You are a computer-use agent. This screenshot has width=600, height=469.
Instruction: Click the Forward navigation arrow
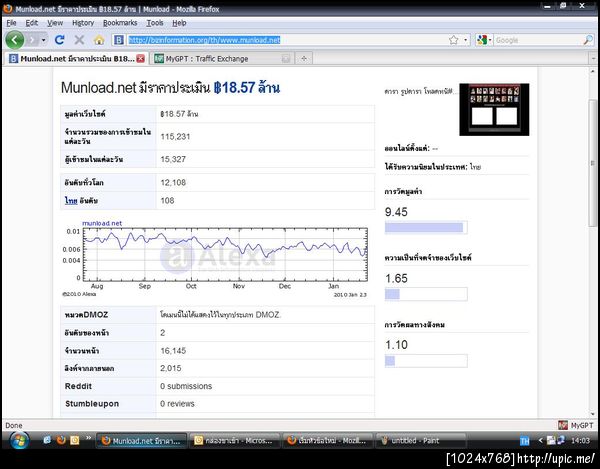point(32,40)
